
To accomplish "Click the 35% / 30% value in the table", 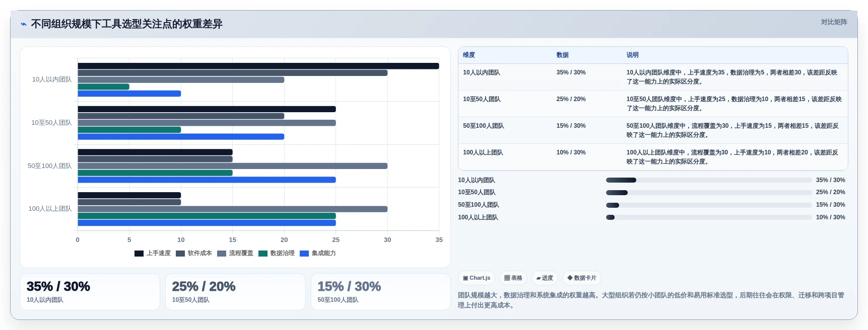I will [571, 72].
